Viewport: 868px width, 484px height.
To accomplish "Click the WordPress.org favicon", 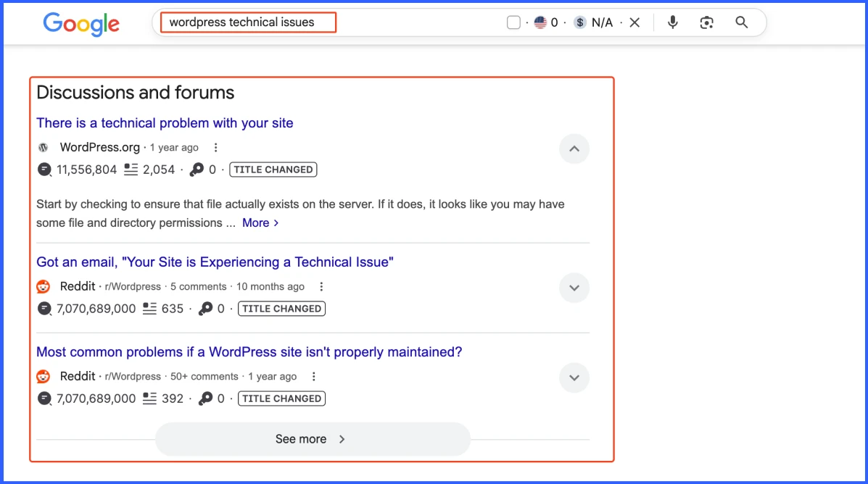I will coord(44,148).
